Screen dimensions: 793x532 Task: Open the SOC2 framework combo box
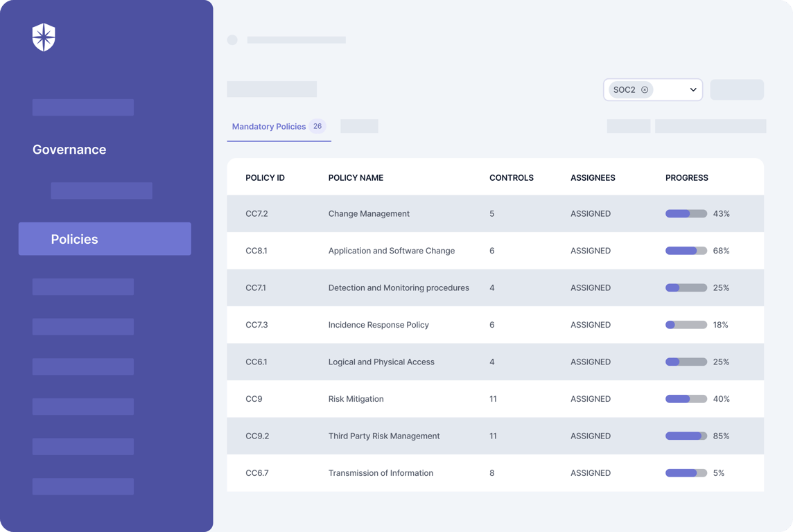coord(652,90)
